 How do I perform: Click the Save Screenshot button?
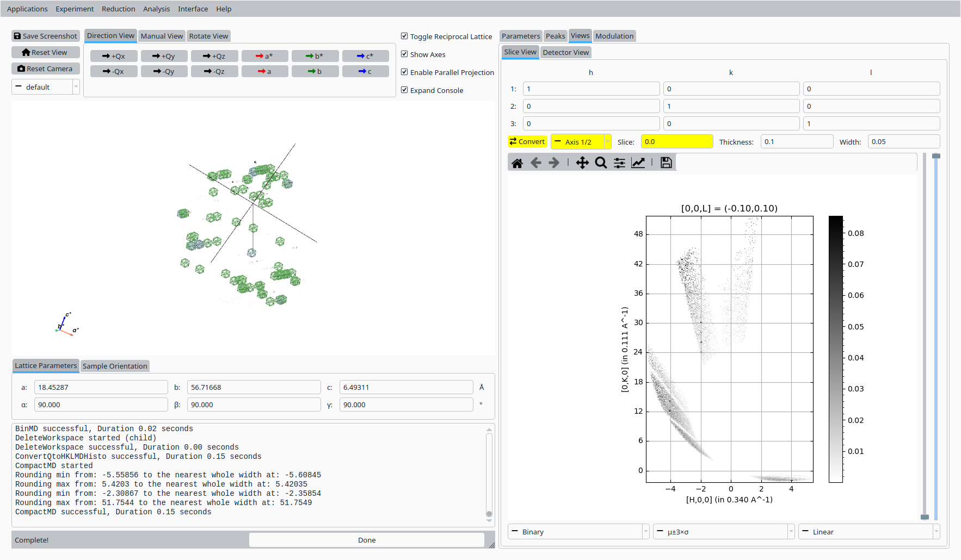(46, 36)
